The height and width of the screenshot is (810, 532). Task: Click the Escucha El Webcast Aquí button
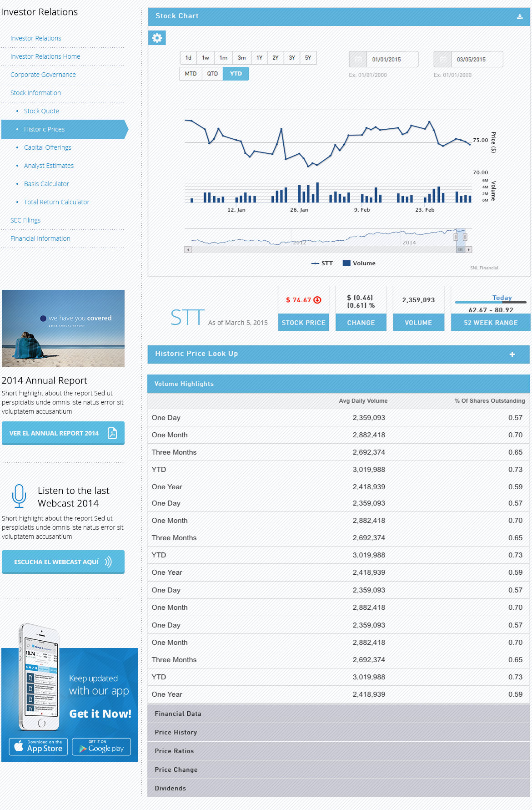[63, 562]
